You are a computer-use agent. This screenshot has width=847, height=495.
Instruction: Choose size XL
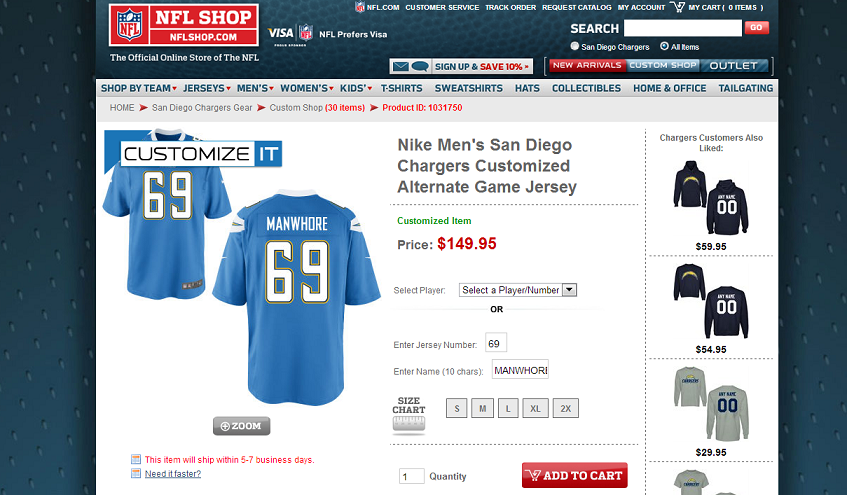pos(535,408)
